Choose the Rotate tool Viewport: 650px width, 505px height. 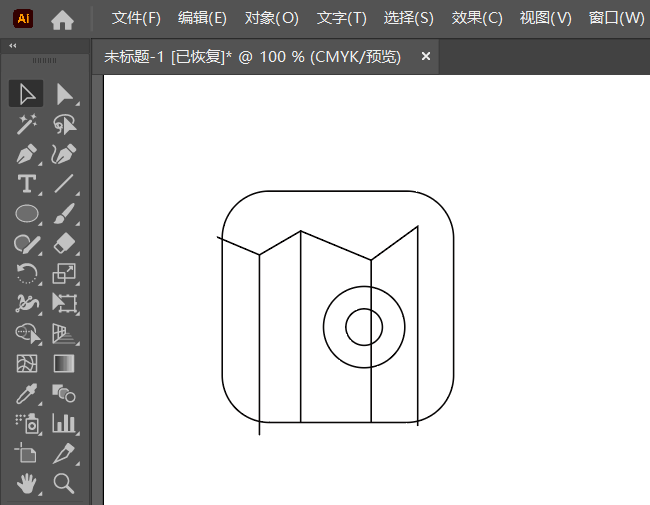tap(27, 274)
